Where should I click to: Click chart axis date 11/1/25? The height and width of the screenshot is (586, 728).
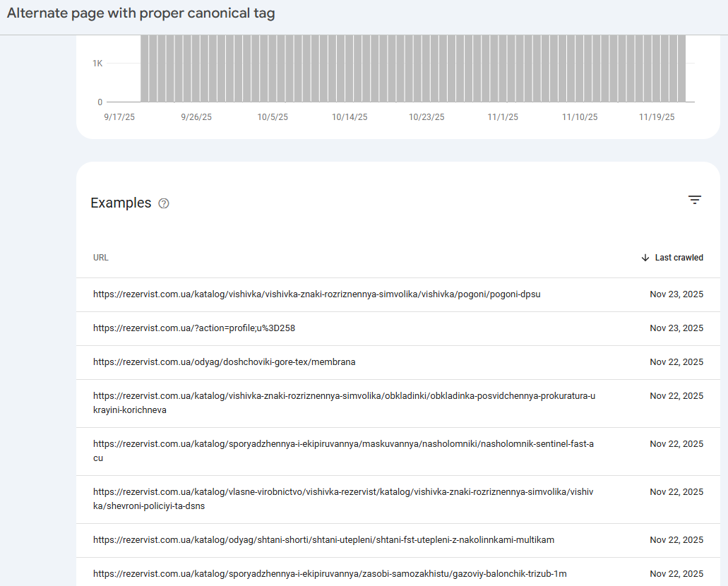503,117
